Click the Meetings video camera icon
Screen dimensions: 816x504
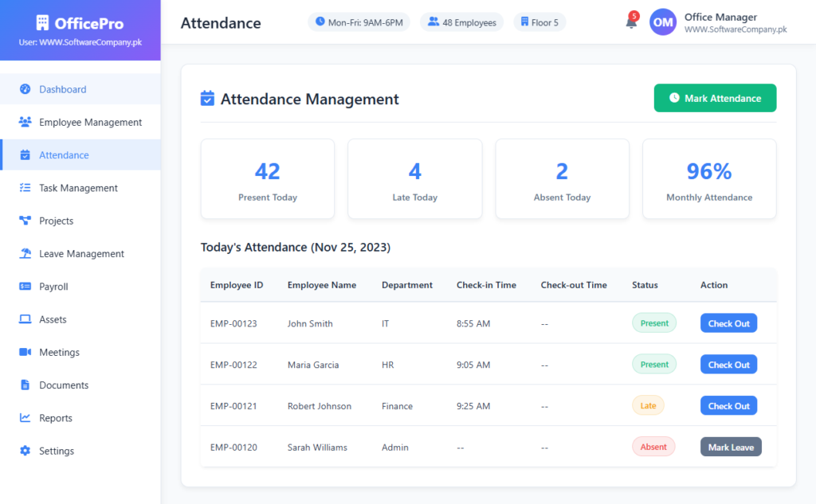(25, 352)
